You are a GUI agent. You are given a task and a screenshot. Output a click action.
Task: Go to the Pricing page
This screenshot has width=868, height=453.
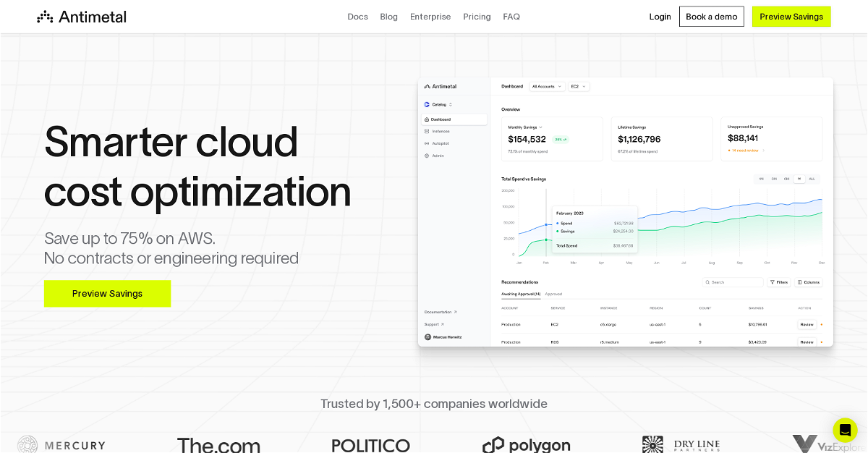point(477,17)
